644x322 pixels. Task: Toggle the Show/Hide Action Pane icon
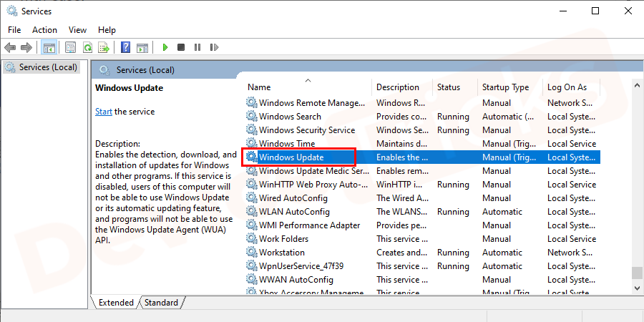142,47
